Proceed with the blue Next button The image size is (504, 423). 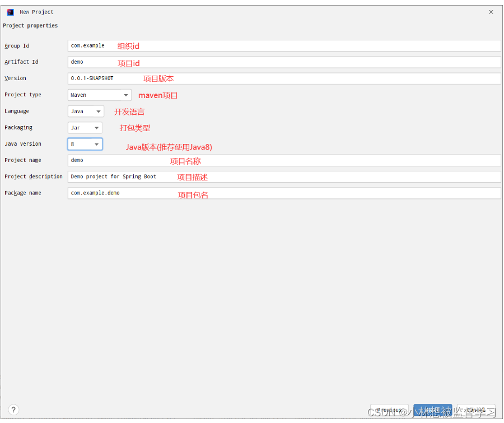click(433, 410)
